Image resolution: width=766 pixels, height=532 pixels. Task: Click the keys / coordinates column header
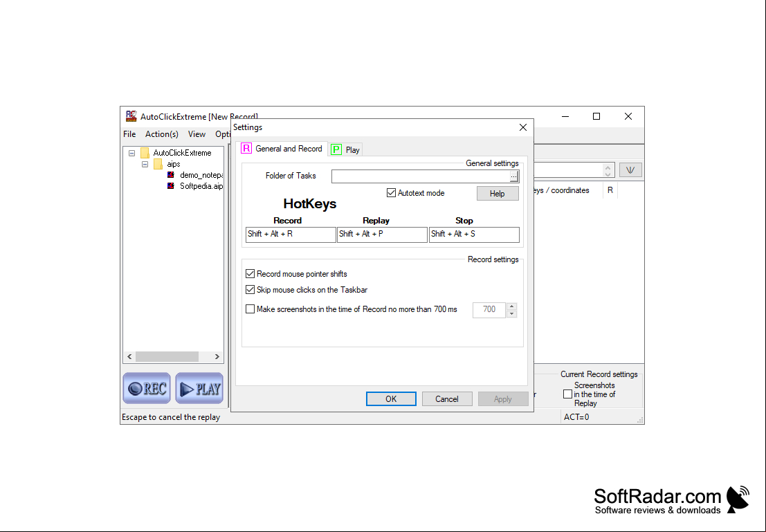568,190
